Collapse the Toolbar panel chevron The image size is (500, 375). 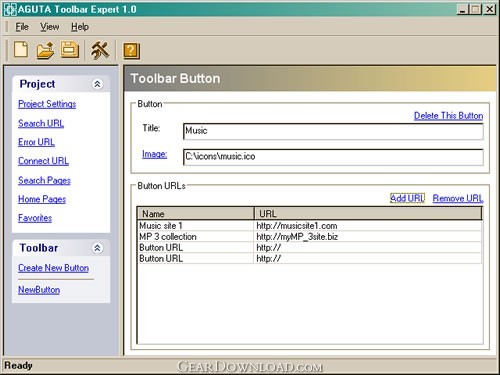pos(97,248)
